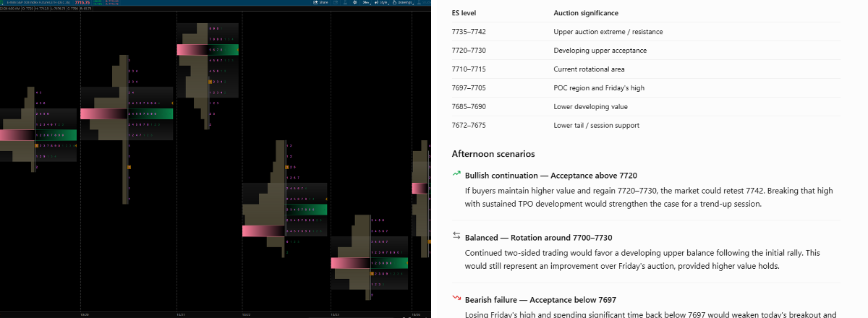Click the E-mini S&P 500 Futures symbol title
This screenshot has height=318, width=868.
tap(38, 2)
